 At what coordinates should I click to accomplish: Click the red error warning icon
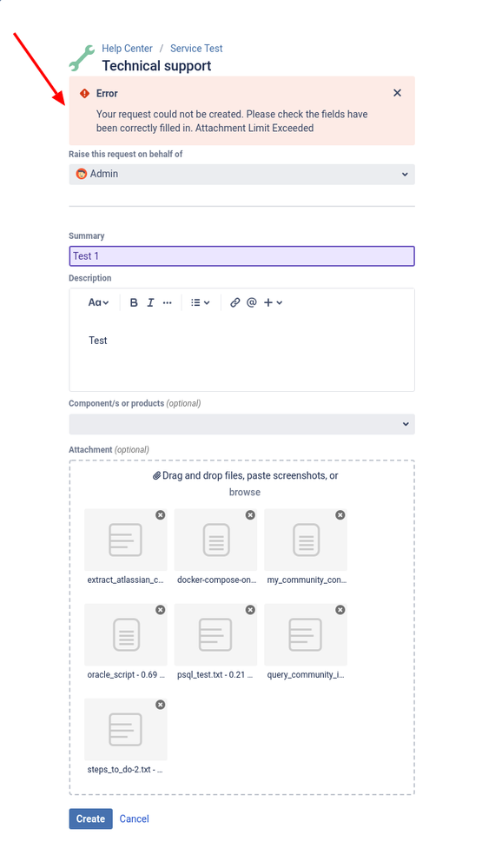pos(84,93)
